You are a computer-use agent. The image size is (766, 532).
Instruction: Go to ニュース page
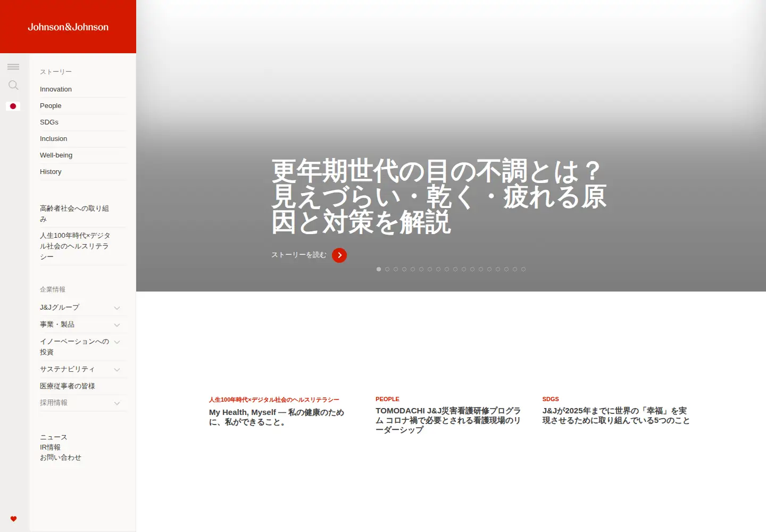pyautogui.click(x=54, y=437)
